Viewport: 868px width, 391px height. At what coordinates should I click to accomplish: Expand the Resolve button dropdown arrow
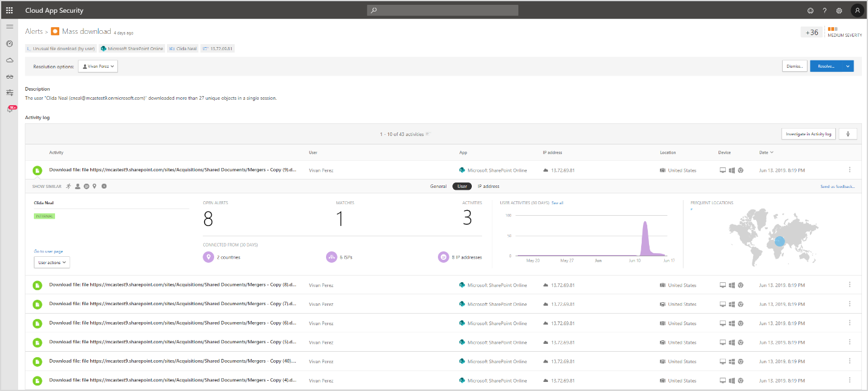(847, 66)
